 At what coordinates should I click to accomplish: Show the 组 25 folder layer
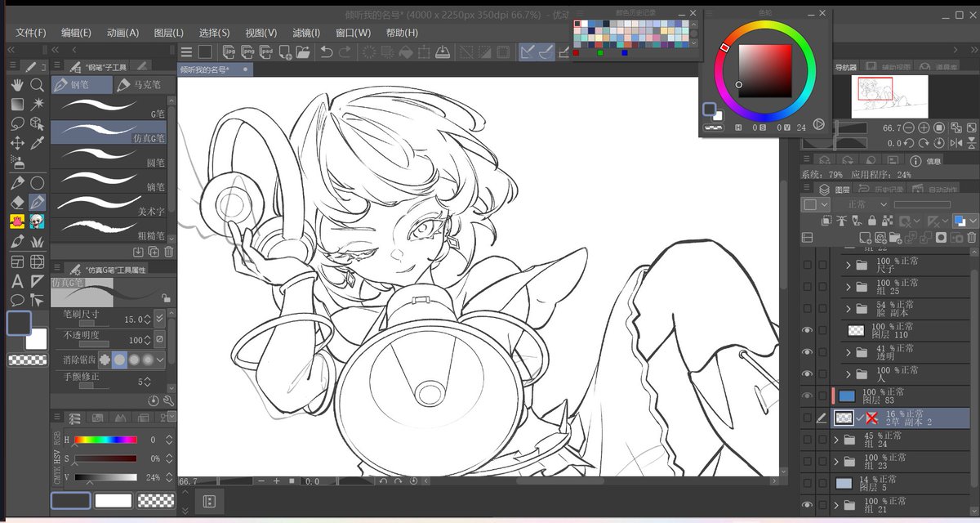pyautogui.click(x=808, y=287)
